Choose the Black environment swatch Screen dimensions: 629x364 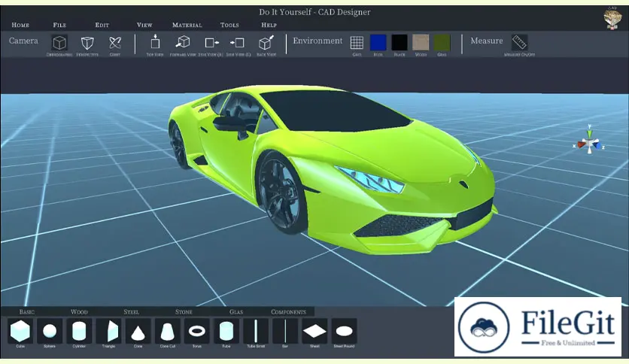coord(400,43)
